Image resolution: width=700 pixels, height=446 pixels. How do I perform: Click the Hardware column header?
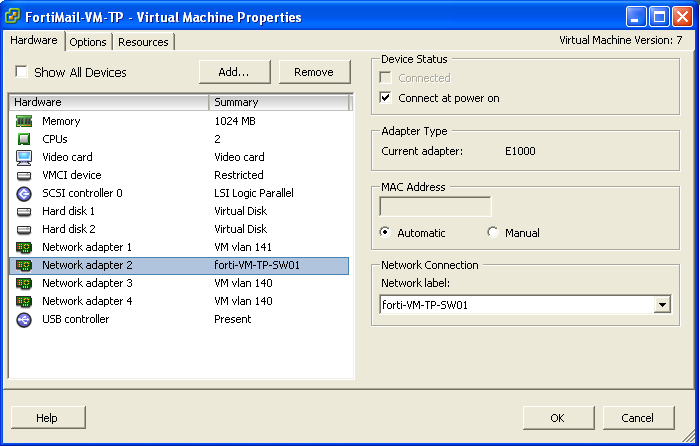108,102
